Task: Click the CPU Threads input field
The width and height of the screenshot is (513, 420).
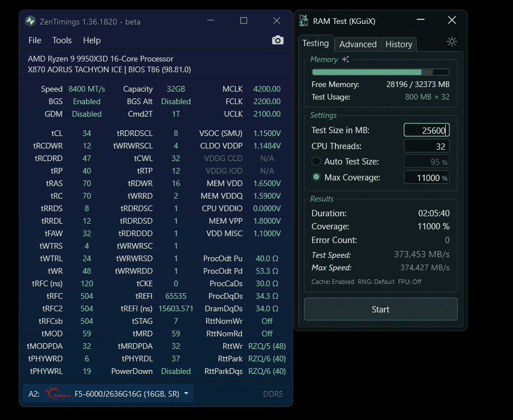Action: (x=426, y=146)
